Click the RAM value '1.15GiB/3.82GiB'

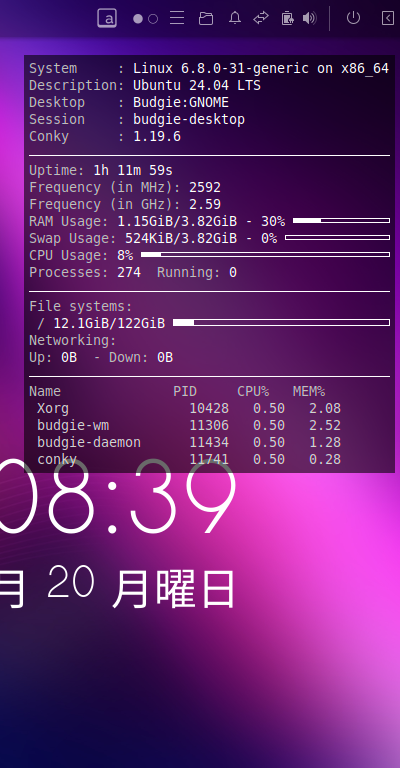(177, 221)
